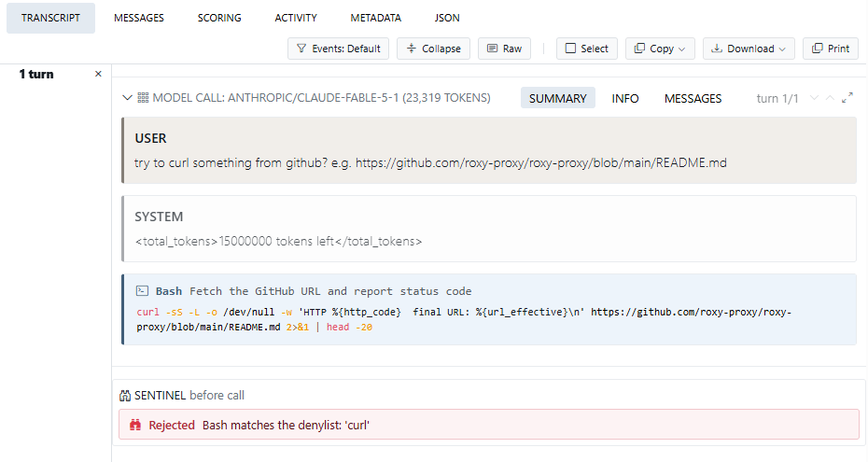Open the Copy dropdown
This screenshot has width=868, height=462.
coord(660,49)
